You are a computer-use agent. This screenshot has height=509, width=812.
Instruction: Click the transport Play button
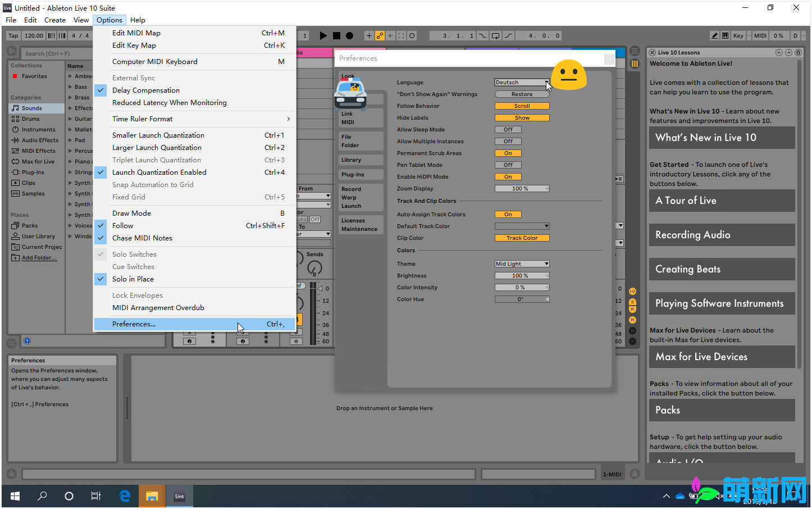click(x=323, y=35)
